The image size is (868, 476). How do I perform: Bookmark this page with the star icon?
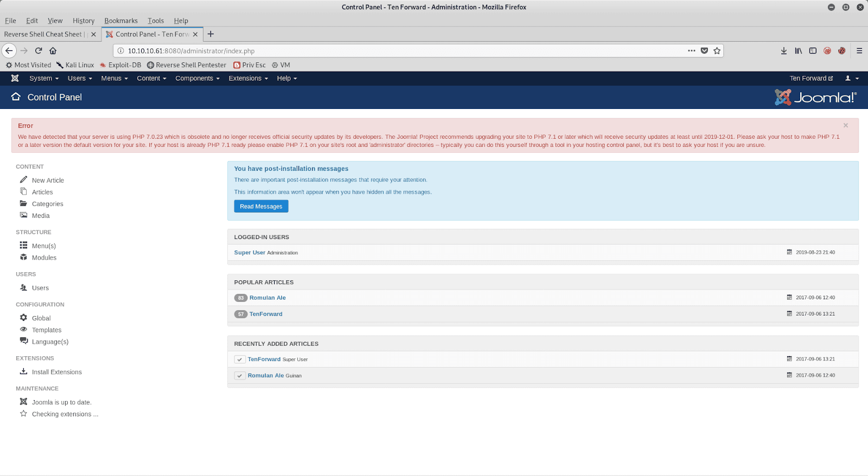717,50
